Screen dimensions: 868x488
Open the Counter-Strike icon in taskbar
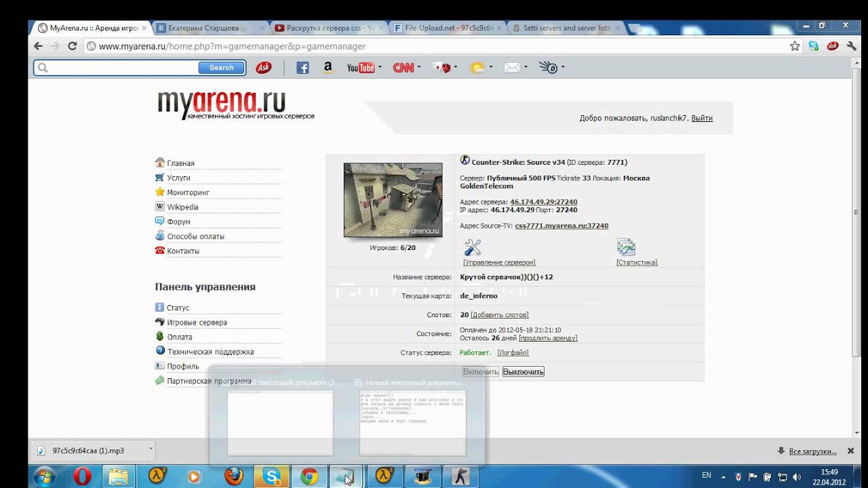tap(461, 476)
